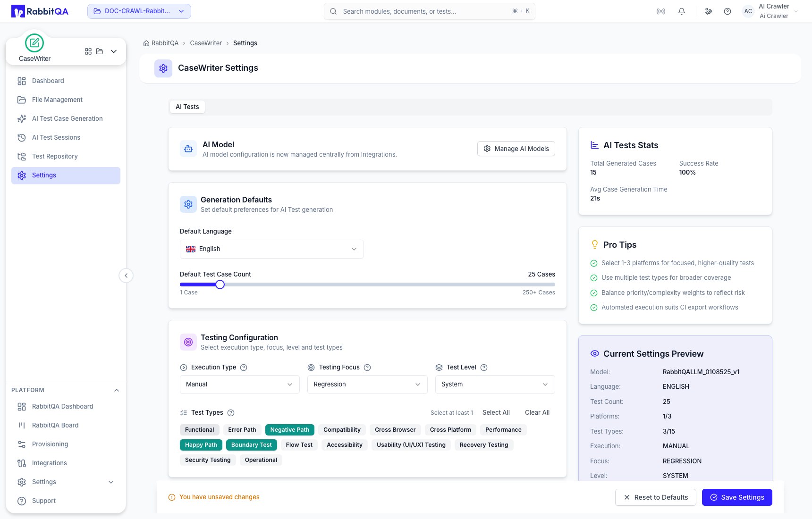The image size is (812, 519).
Task: Open Support in platform menu
Action: click(66, 501)
